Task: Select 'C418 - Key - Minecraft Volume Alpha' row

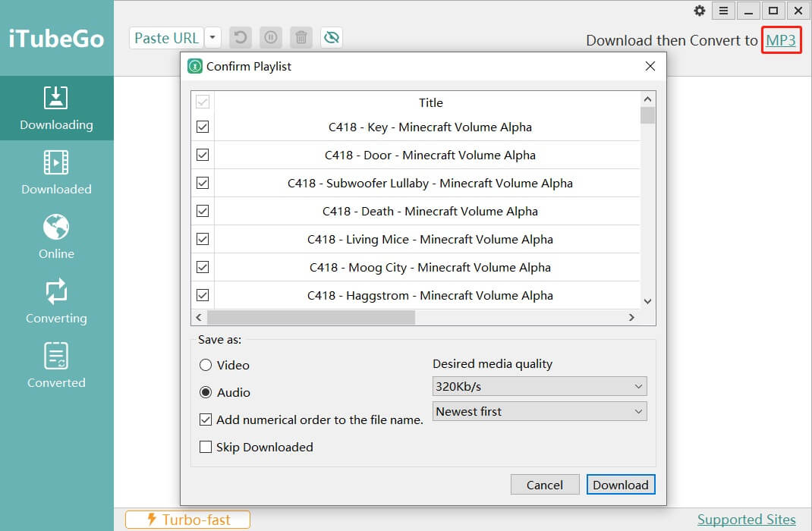Action: click(427, 127)
